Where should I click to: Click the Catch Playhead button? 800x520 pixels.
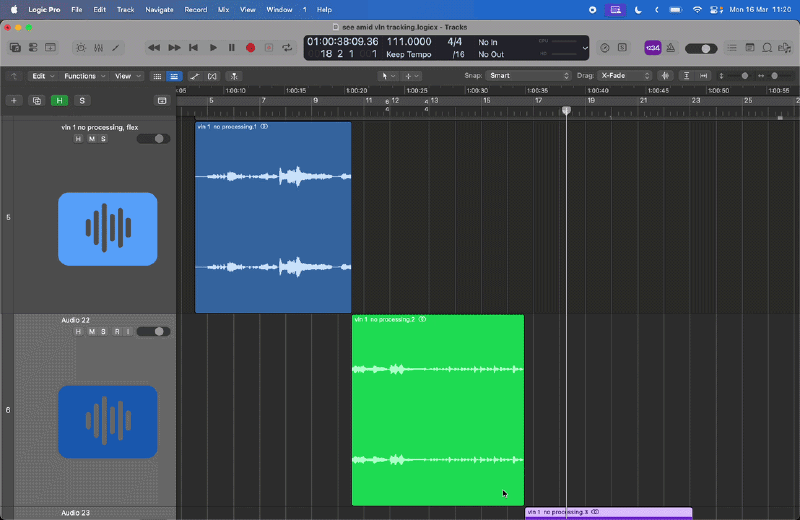234,76
